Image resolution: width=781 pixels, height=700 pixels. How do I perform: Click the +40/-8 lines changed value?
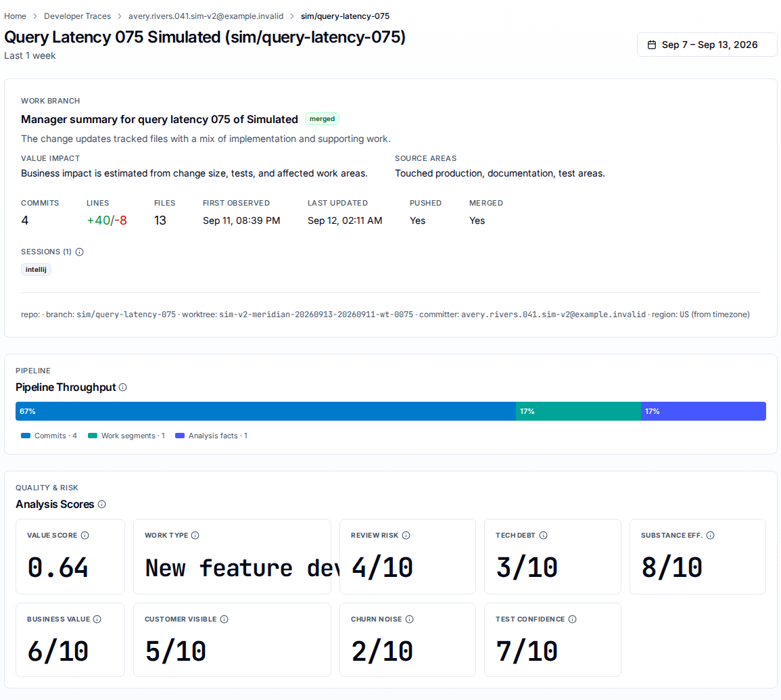pyautogui.click(x=107, y=220)
